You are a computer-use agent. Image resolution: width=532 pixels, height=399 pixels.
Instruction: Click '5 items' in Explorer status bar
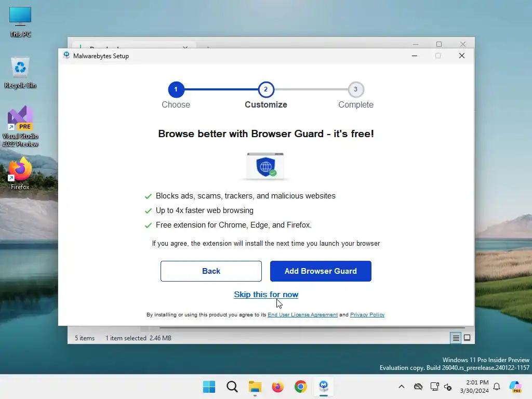click(x=85, y=338)
